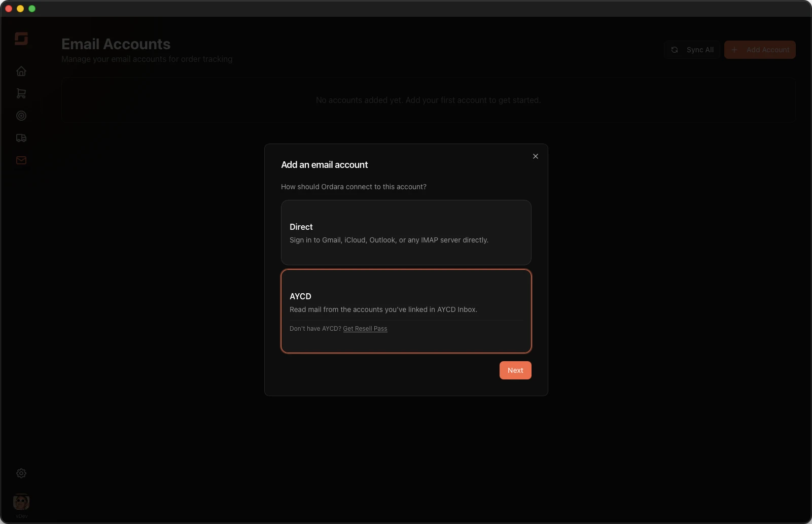Click the yellow macOS minimize button
Viewport: 812px width, 524px height.
20,9
